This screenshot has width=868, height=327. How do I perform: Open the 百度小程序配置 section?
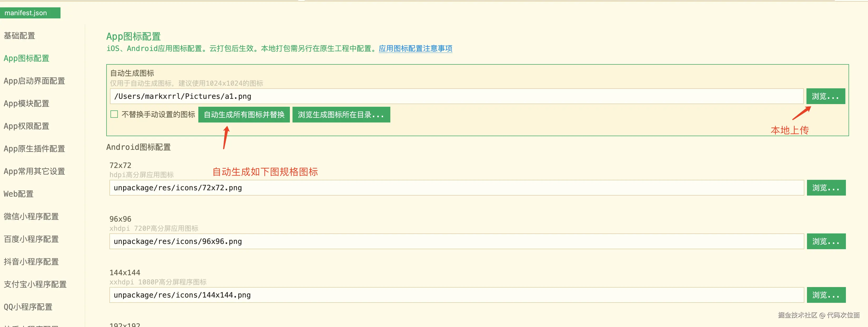coord(31,239)
